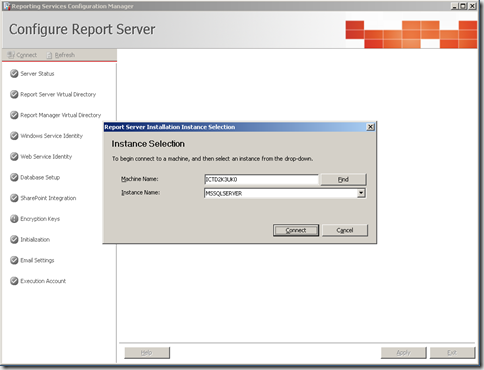Open the Server Status section
The height and width of the screenshot is (370, 484).
tap(37, 74)
